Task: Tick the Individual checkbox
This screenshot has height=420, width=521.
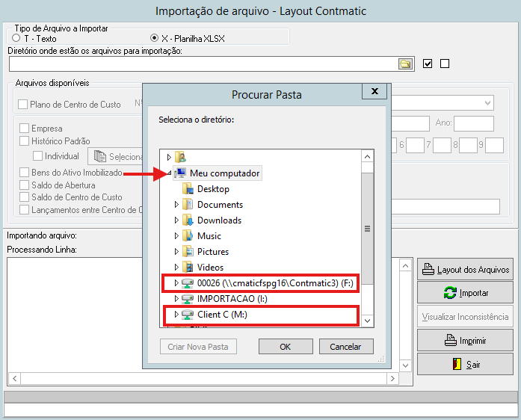Action: click(37, 156)
